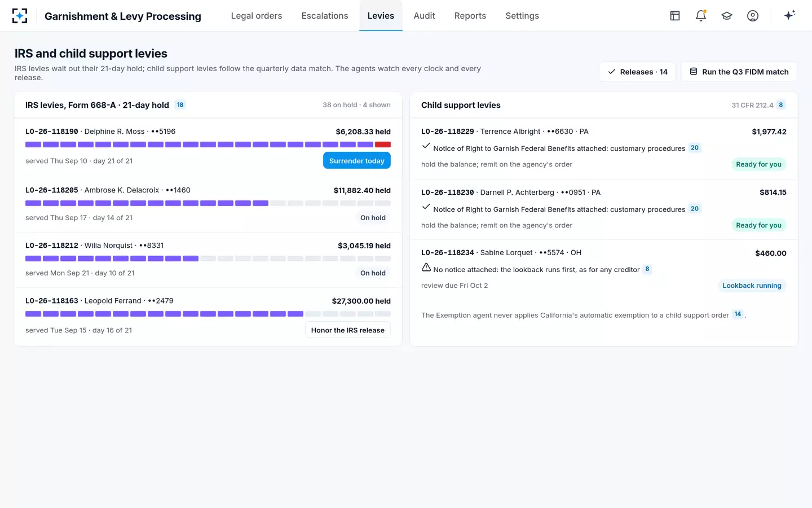Click the checkmark on Terrence Albright's notice
This screenshot has height=508, width=812.
[426, 146]
